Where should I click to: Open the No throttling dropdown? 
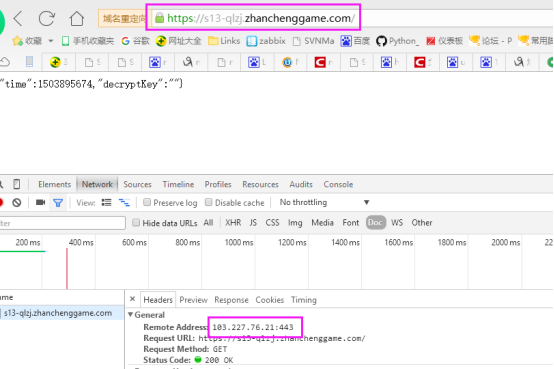pyautogui.click(x=324, y=203)
